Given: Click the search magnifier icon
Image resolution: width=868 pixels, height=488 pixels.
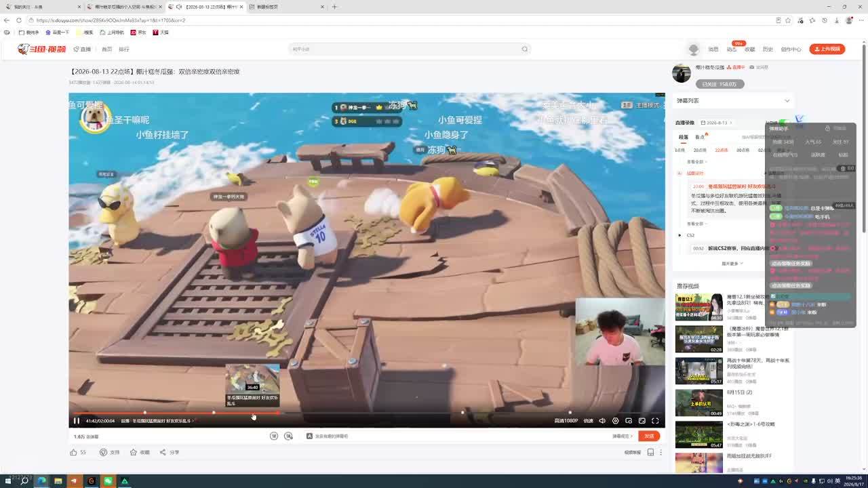Looking at the screenshot, I should (x=524, y=49).
